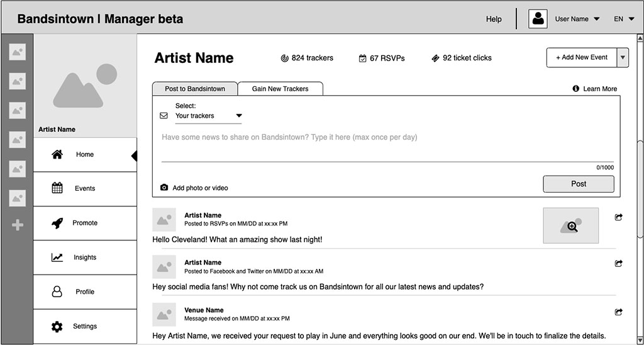Click the Artist Name page heading
644x345 pixels.
[x=194, y=58]
